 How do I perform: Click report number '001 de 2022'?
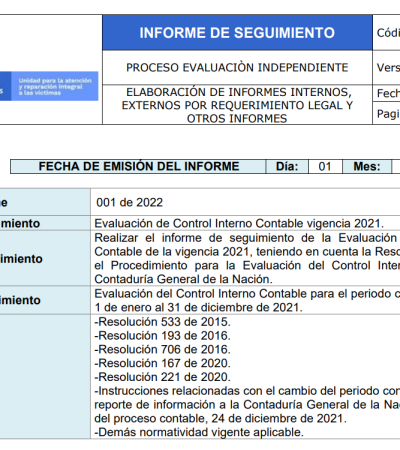click(x=129, y=203)
